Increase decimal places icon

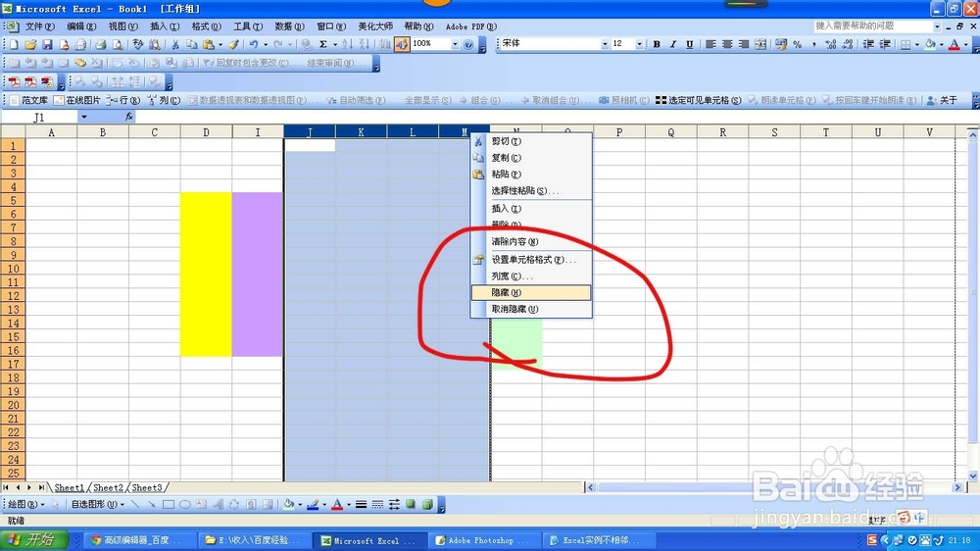831,44
